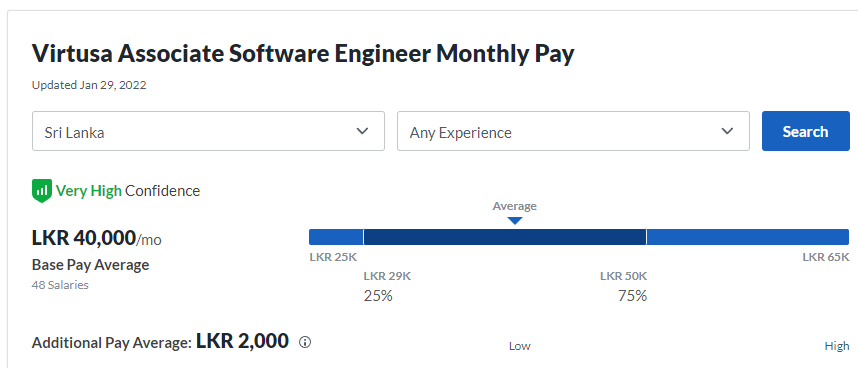Click the chevron arrow in the Sri Lanka dropdown
Screen dimensions: 858x368
362,131
